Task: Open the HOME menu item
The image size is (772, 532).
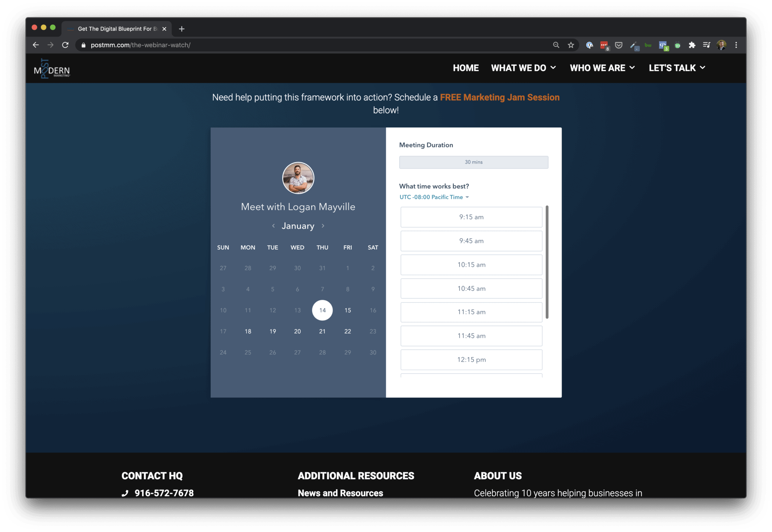Action: pyautogui.click(x=466, y=68)
